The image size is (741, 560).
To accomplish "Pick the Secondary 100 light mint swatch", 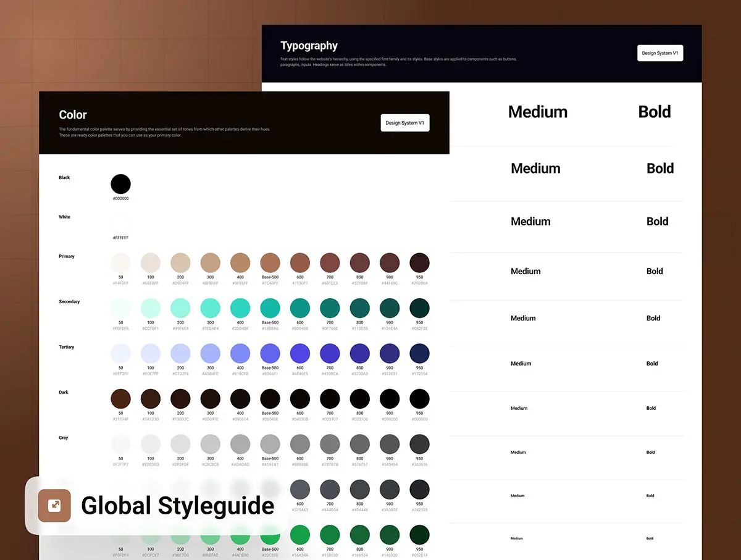I will (x=151, y=308).
